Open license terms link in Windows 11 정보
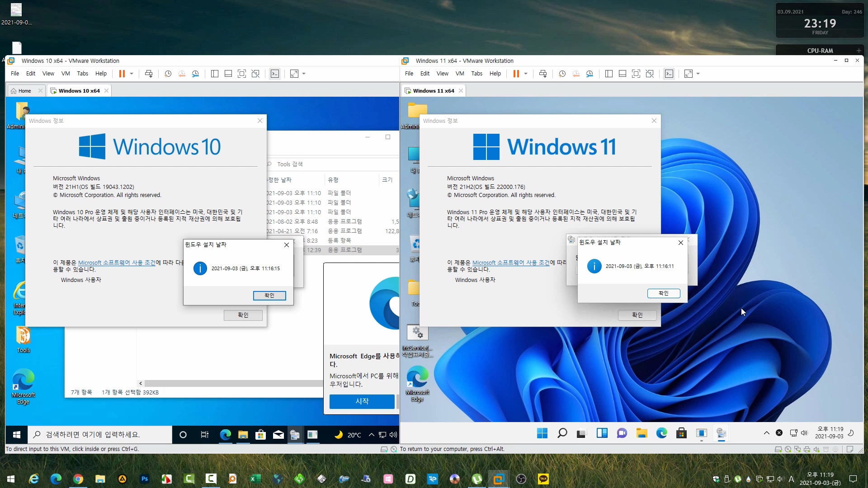The image size is (868, 488). pos(511,263)
